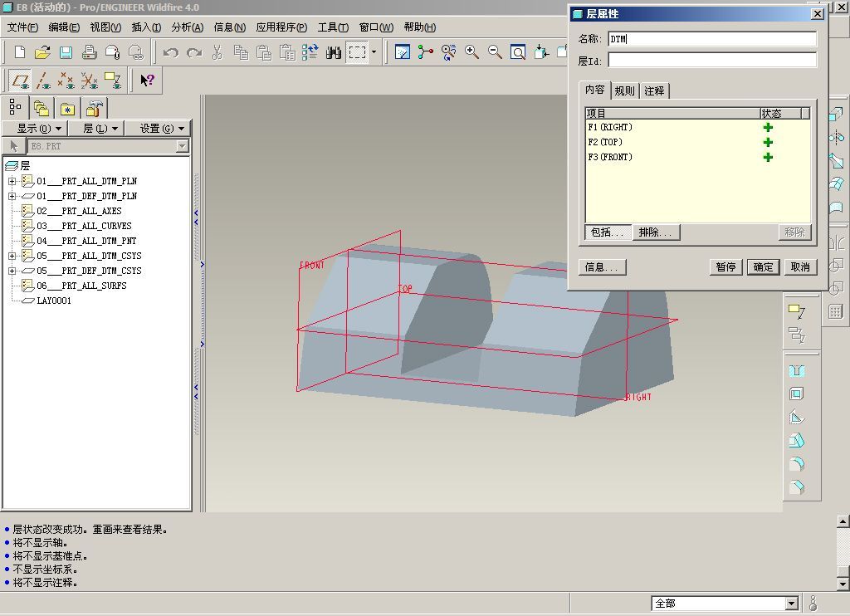850x616 pixels.
Task: Copy the selected item via the toolbar
Action: (x=241, y=52)
